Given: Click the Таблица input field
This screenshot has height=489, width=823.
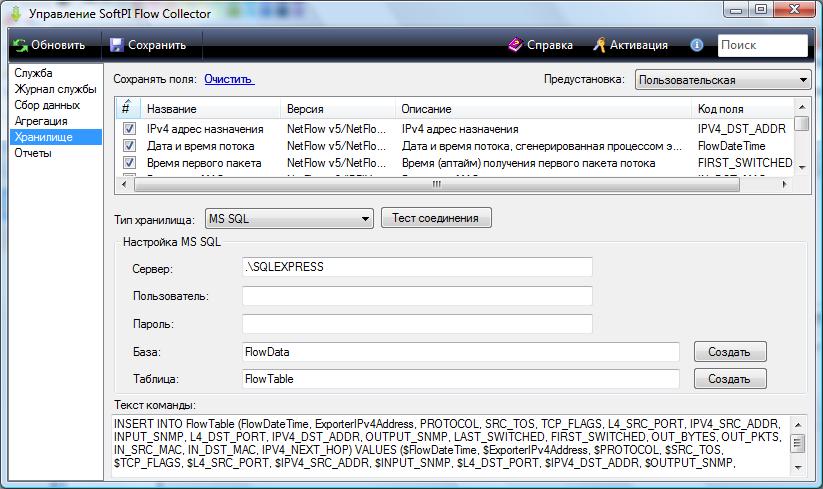Looking at the screenshot, I should pos(461,379).
